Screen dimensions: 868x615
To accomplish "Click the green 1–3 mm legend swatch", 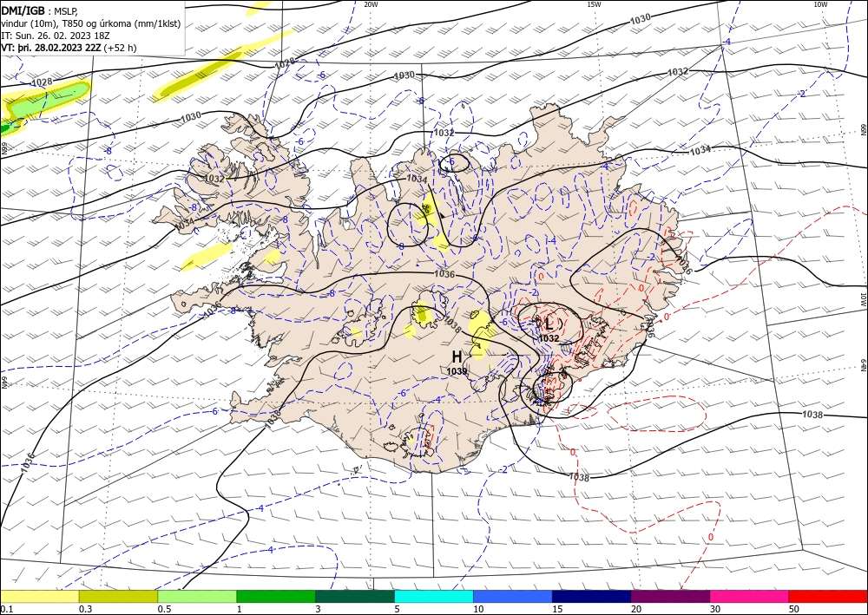I will [276, 596].
